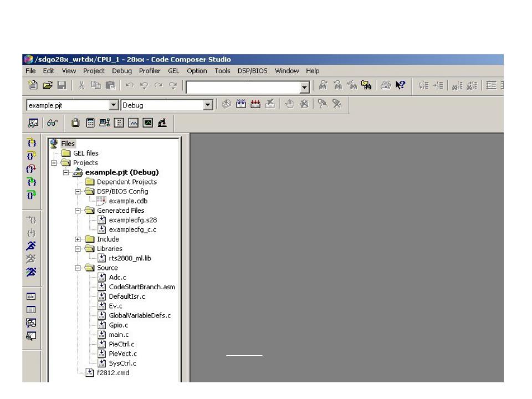Image resolution: width=532 pixels, height=399 pixels.
Task: Collapse the DSP/BIOS Config folder
Action: (78, 192)
